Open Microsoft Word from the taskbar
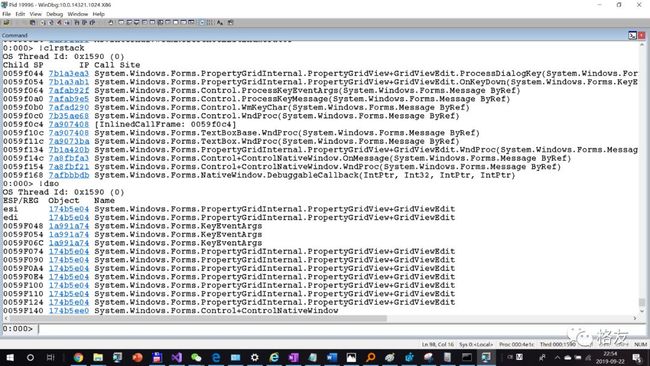 [332, 357]
